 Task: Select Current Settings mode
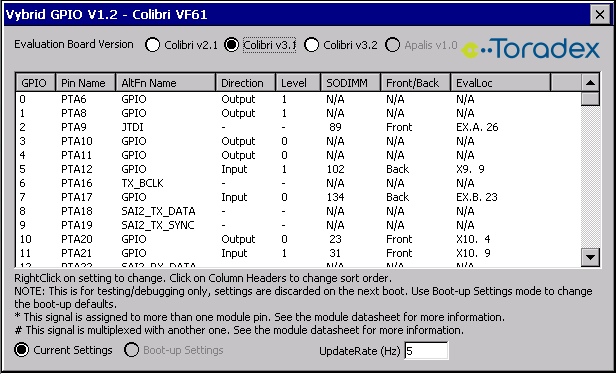tap(63, 350)
